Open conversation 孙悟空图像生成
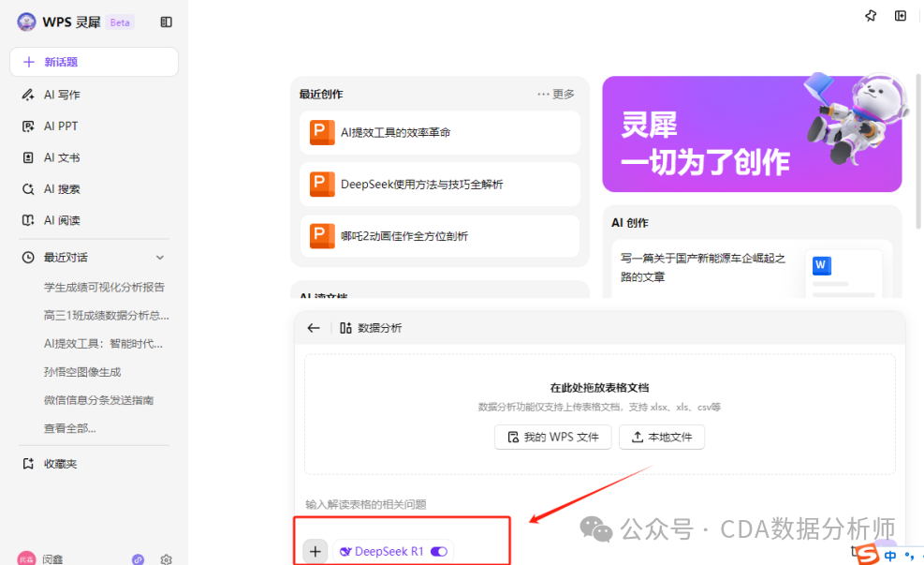924x565 pixels. tap(81, 372)
